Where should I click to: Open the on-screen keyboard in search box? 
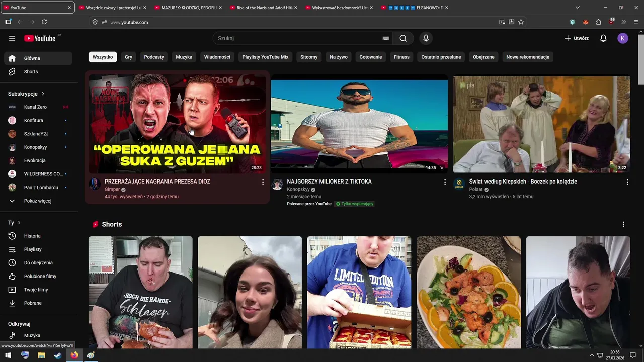(386, 38)
